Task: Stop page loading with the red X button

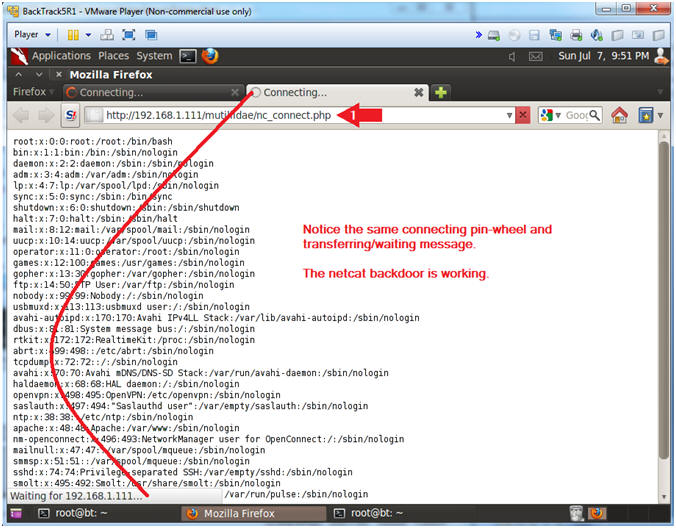Action: pyautogui.click(x=523, y=116)
